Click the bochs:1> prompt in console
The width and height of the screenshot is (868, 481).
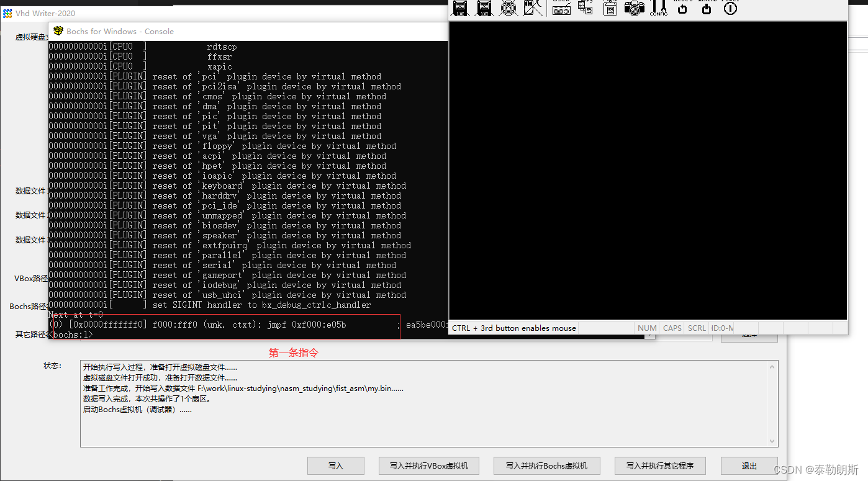pos(71,335)
